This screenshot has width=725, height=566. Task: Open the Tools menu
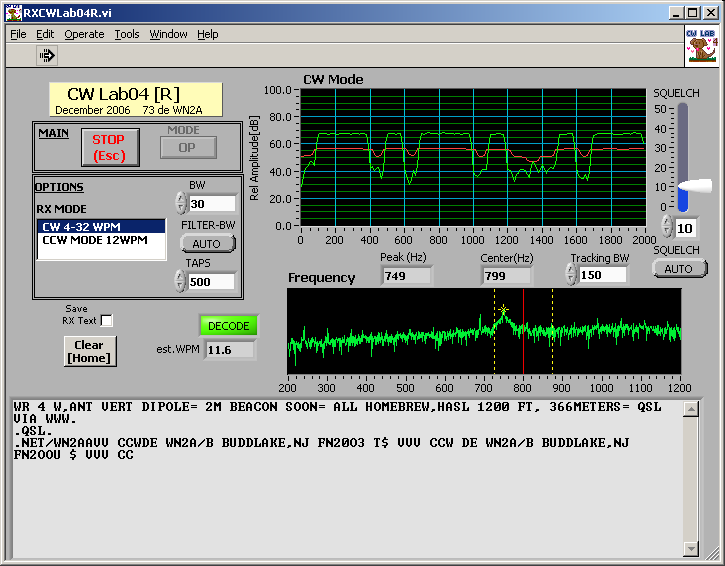click(x=127, y=34)
